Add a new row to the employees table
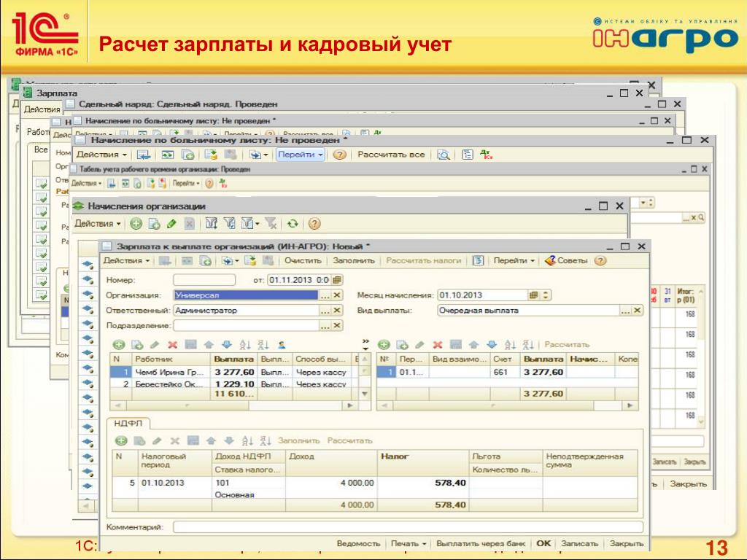 coord(119,345)
